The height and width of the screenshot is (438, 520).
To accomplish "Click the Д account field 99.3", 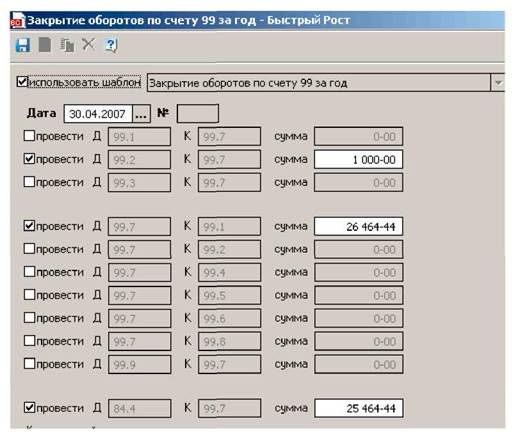I will coord(139,183).
